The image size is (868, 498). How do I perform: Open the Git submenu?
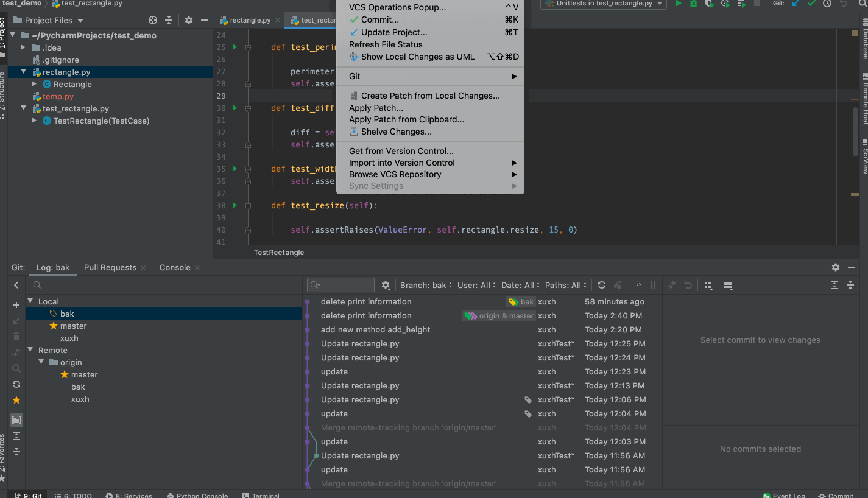430,76
